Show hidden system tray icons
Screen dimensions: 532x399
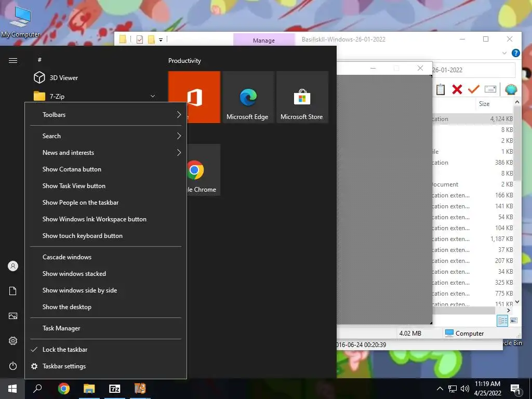click(x=440, y=389)
